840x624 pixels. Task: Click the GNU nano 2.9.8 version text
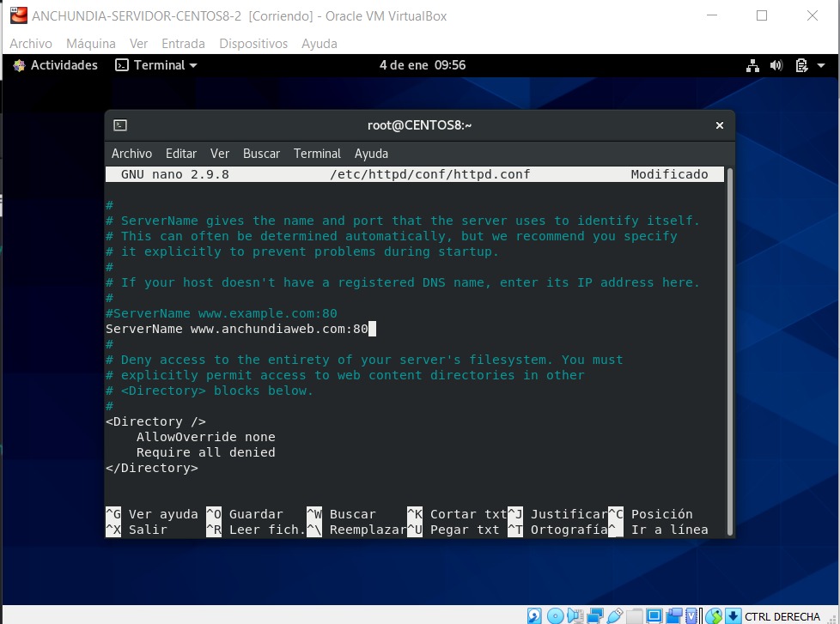pos(174,174)
